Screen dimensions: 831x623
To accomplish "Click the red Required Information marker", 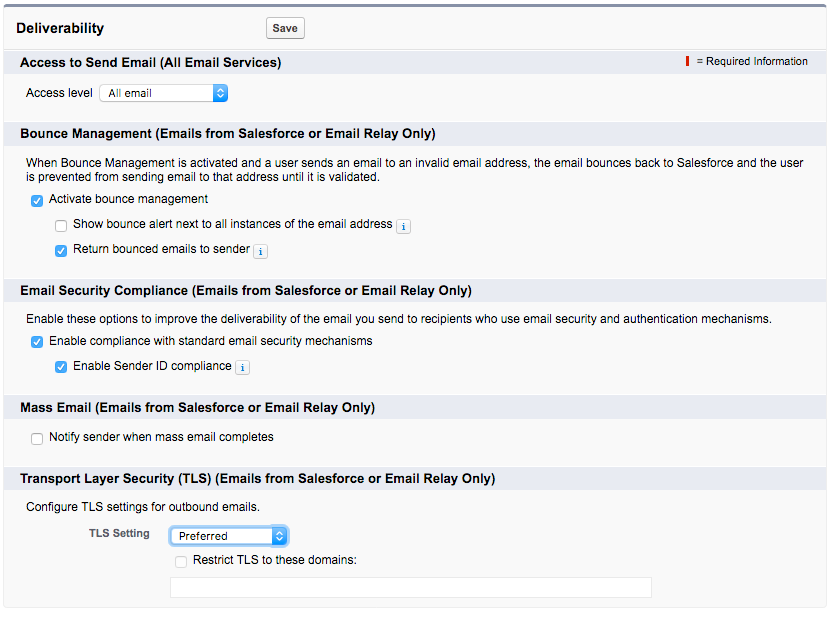I will tap(687, 62).
